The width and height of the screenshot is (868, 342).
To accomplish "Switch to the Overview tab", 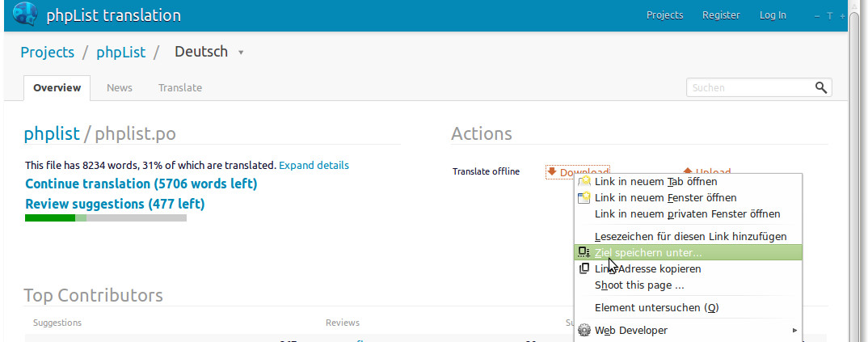I will pos(57,87).
